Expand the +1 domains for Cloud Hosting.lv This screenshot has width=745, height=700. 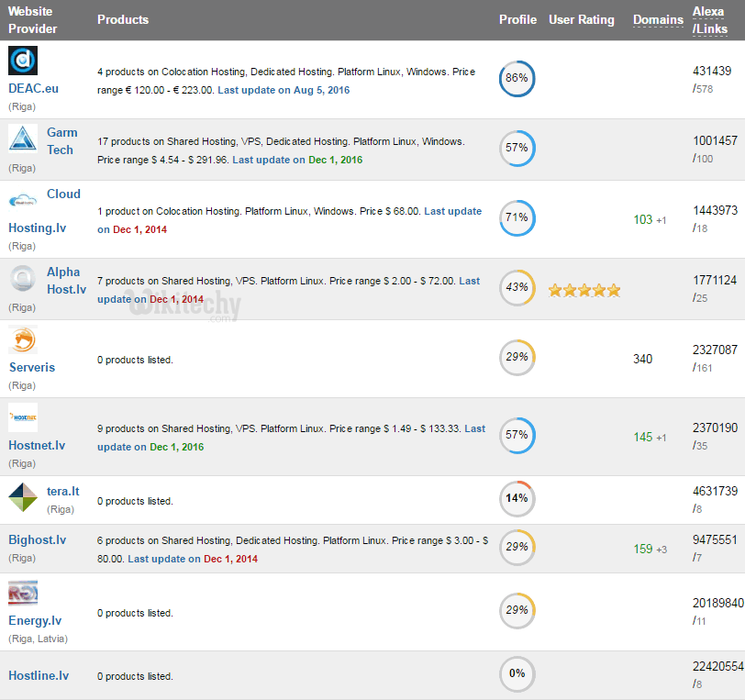click(x=662, y=219)
